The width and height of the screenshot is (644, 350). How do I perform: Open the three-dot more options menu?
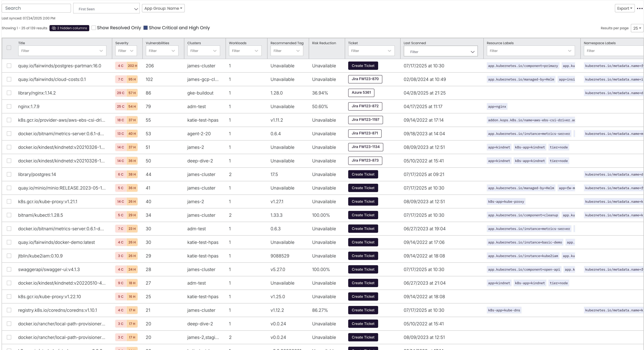tap(640, 8)
